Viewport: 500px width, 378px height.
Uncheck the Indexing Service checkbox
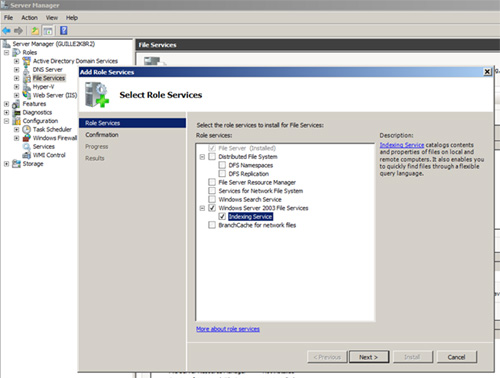(x=222, y=217)
